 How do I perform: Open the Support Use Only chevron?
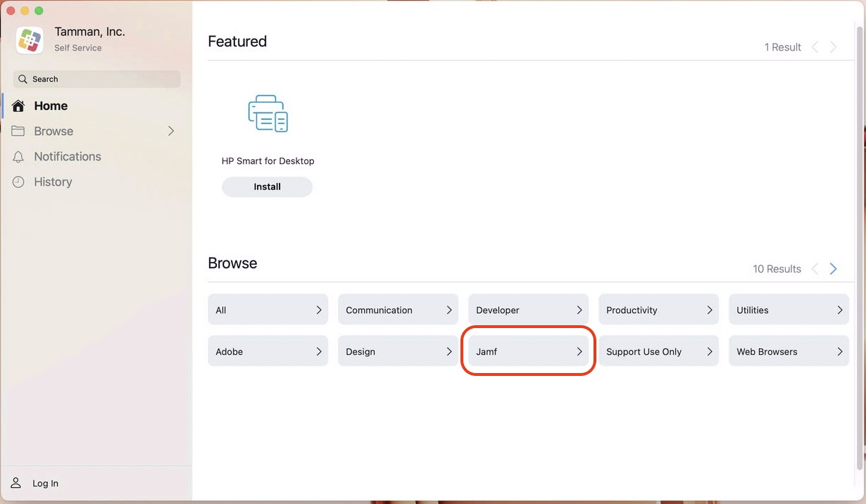click(x=710, y=351)
